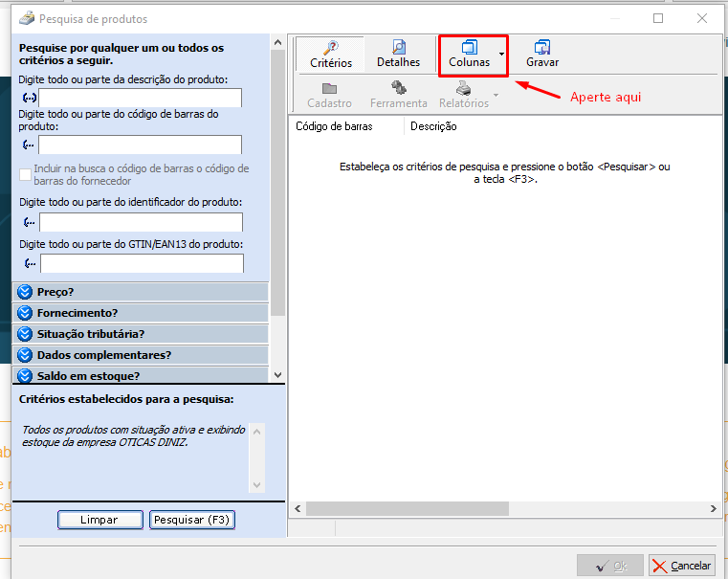Click the established-criteria box scroll down arrow
This screenshot has width=728, height=579.
[256, 485]
